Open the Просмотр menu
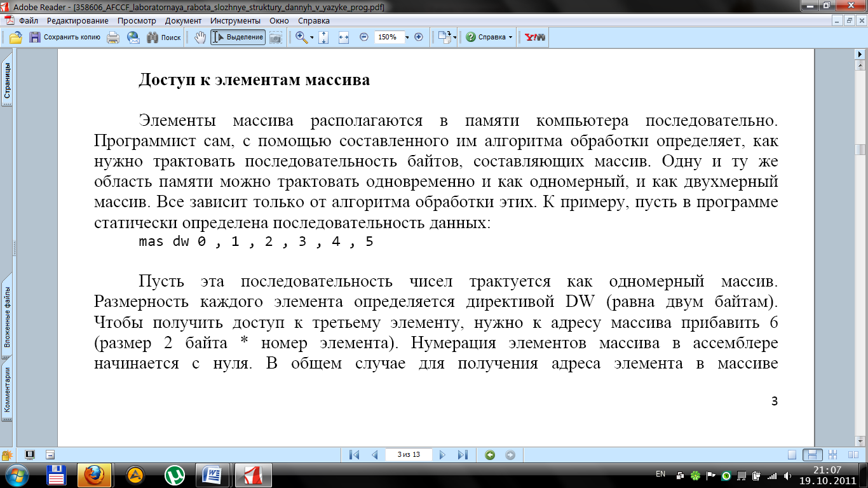 click(137, 20)
